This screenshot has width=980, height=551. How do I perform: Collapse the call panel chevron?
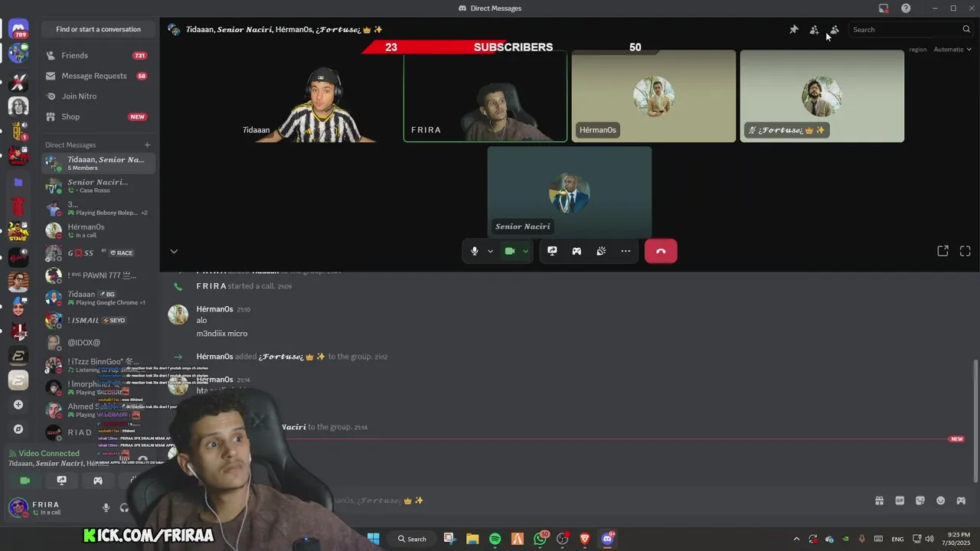(x=174, y=251)
